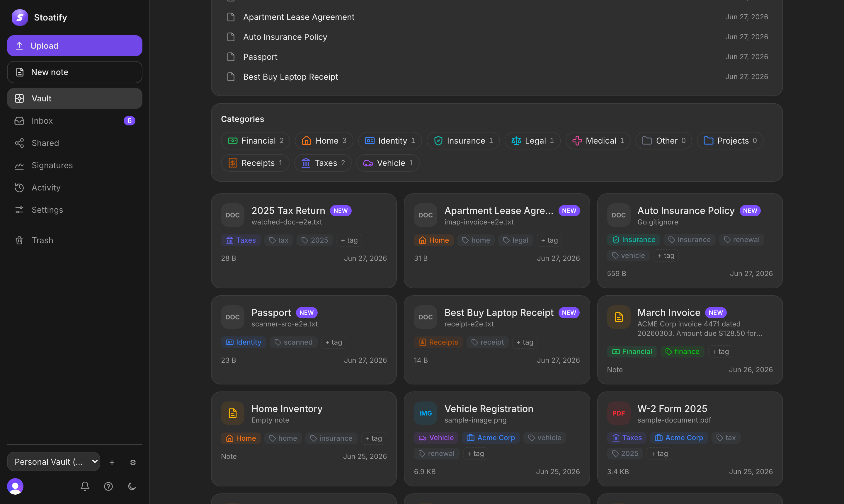
Task: View the Activity log
Action: (x=75, y=188)
